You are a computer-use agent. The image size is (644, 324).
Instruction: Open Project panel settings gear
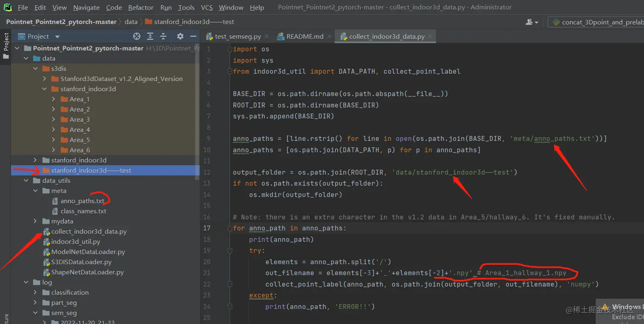click(x=180, y=37)
